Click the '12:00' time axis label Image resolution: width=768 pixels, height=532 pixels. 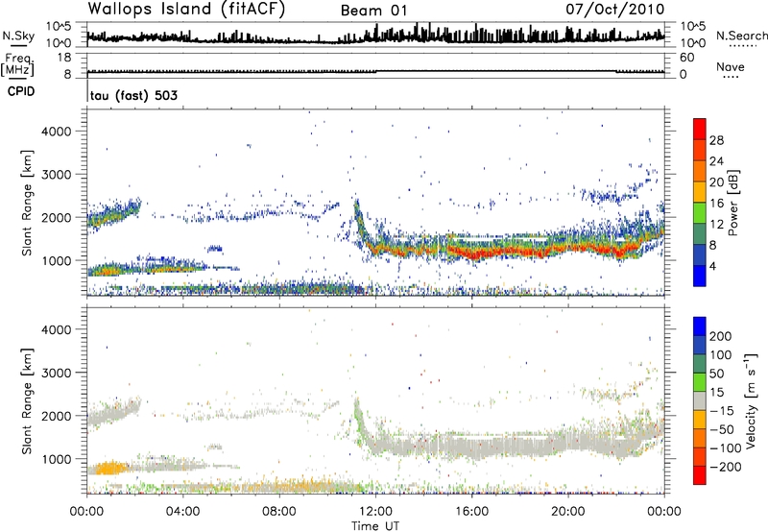[x=375, y=512]
